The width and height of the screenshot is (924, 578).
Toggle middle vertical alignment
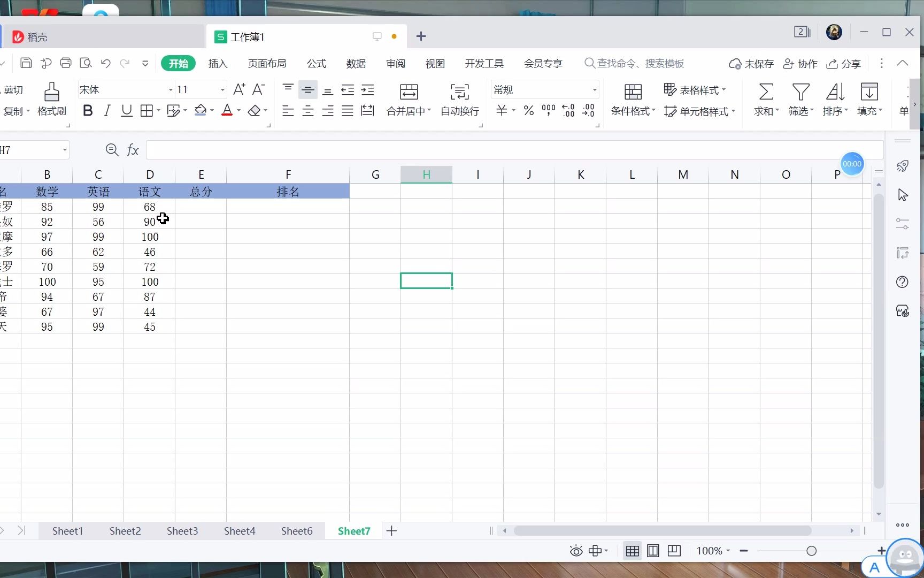click(308, 89)
